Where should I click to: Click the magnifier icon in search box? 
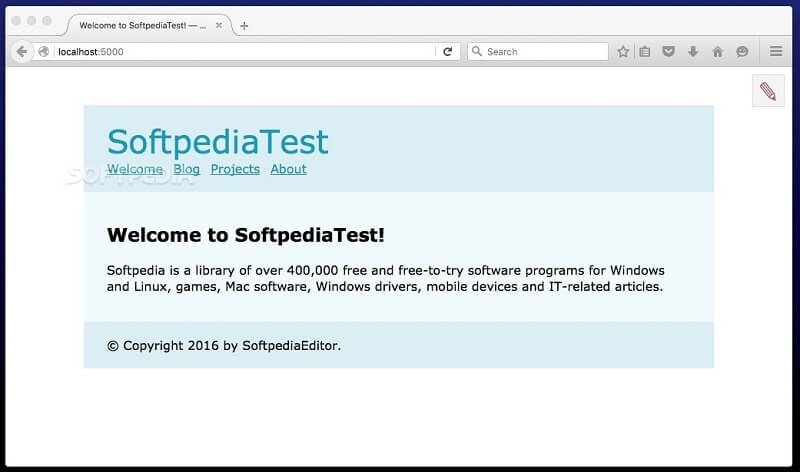(477, 51)
